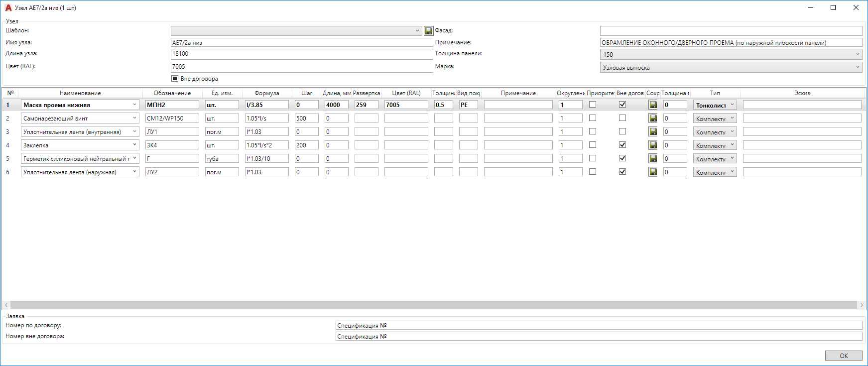Screen dimensions: 868x366
Task: Click the save icon in row 5 Герметик
Action: point(653,158)
